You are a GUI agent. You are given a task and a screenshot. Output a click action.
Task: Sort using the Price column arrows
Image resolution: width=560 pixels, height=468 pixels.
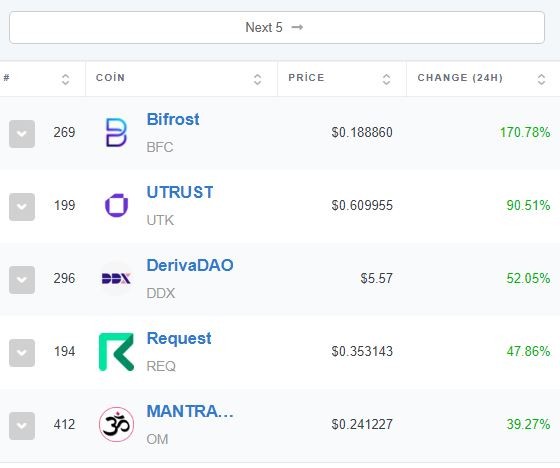[386, 79]
